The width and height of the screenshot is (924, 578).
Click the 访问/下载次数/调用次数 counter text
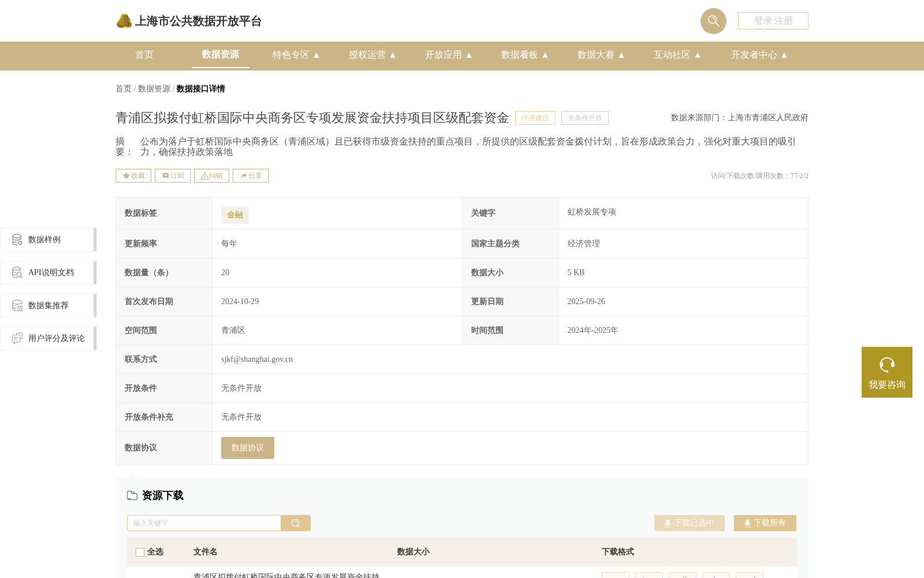(759, 176)
